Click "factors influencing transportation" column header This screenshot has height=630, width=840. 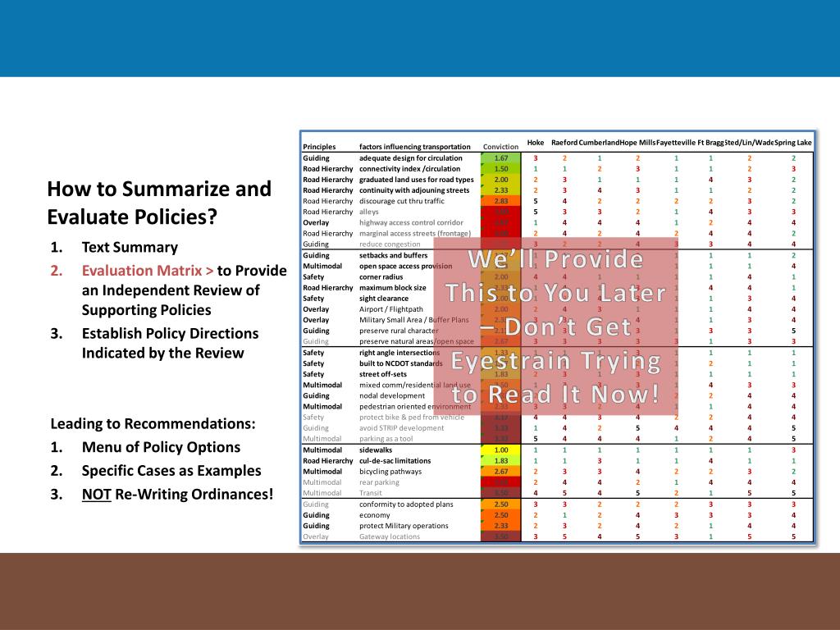tap(414, 147)
